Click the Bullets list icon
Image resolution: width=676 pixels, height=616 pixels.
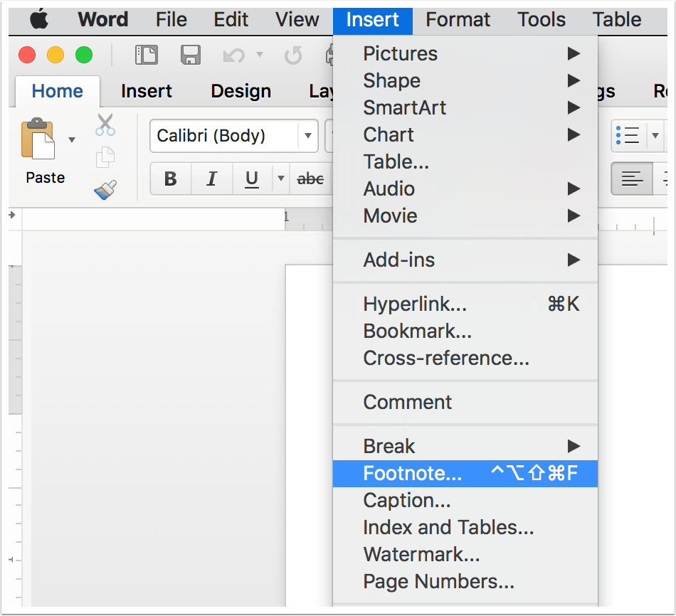coord(628,136)
